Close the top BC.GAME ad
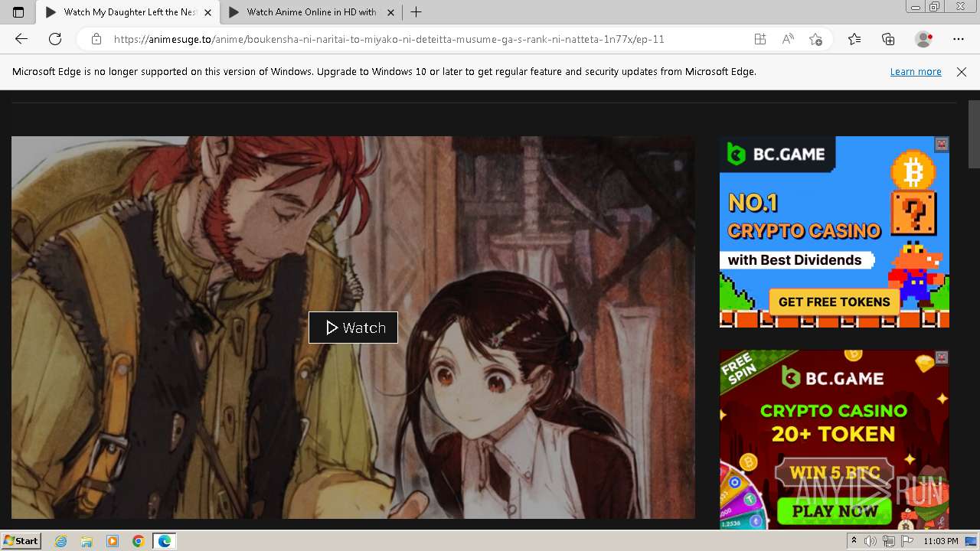The image size is (980, 551). coord(942,144)
